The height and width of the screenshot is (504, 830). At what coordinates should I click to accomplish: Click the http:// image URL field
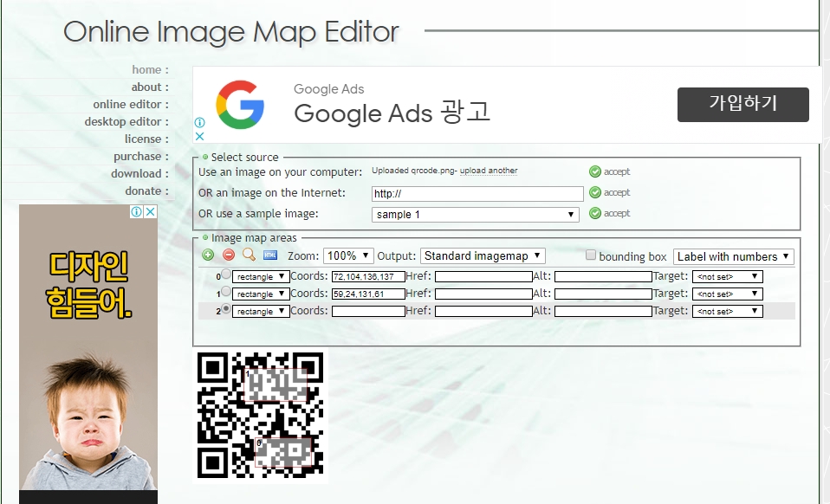click(x=477, y=194)
